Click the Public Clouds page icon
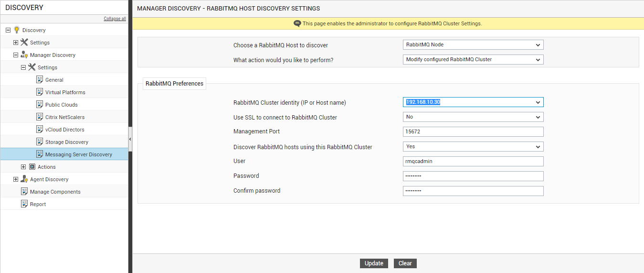The image size is (644, 273). coord(40,104)
